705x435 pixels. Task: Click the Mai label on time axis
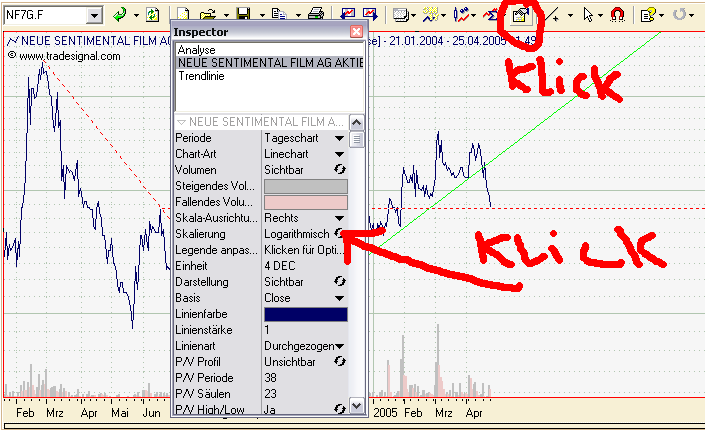120,413
